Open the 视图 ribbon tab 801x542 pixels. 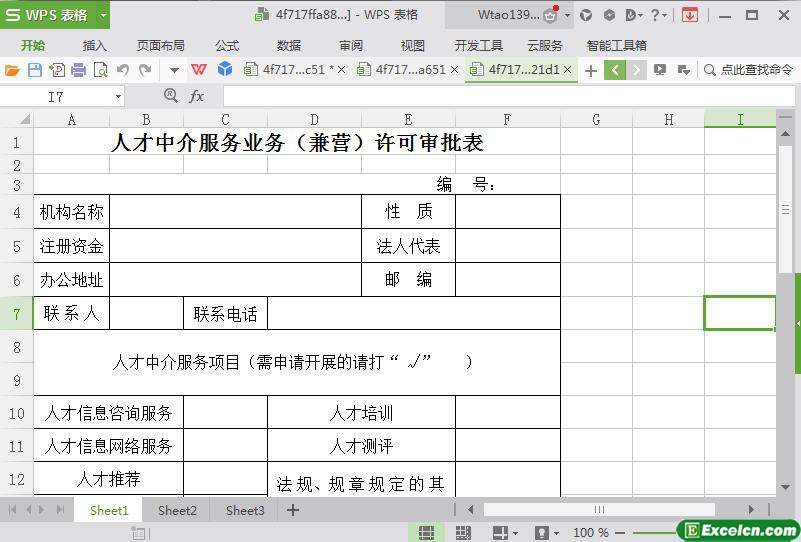click(413, 45)
